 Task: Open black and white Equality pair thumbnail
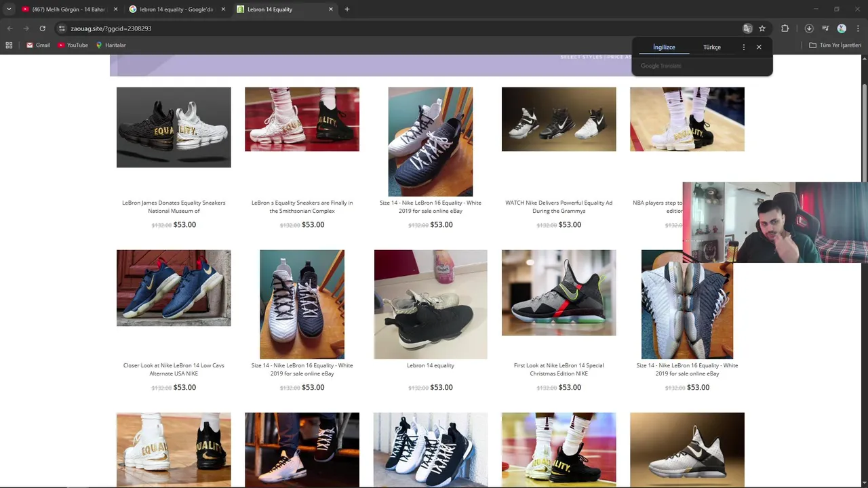point(174,127)
